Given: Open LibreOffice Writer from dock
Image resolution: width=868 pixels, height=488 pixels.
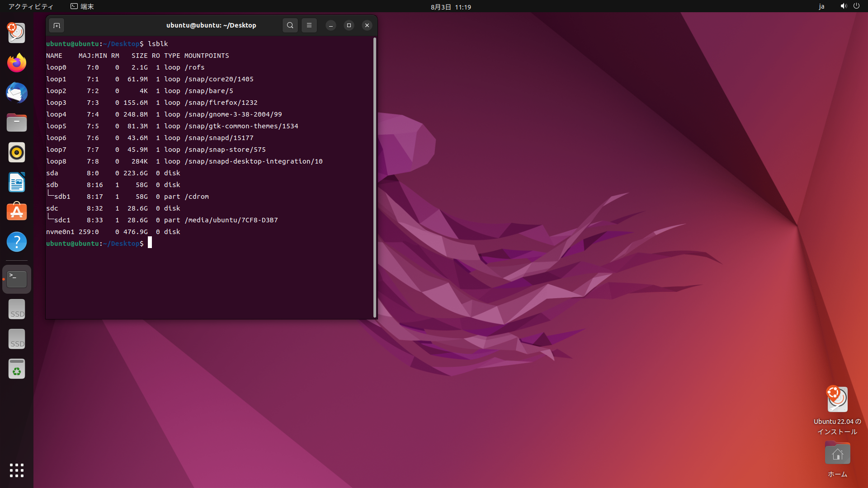Looking at the screenshot, I should coord(17,182).
